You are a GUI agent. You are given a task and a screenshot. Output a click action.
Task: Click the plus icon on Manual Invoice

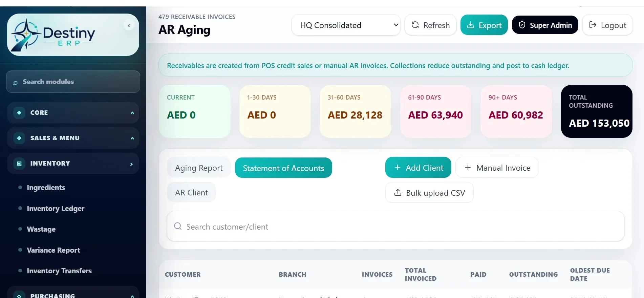pyautogui.click(x=468, y=167)
